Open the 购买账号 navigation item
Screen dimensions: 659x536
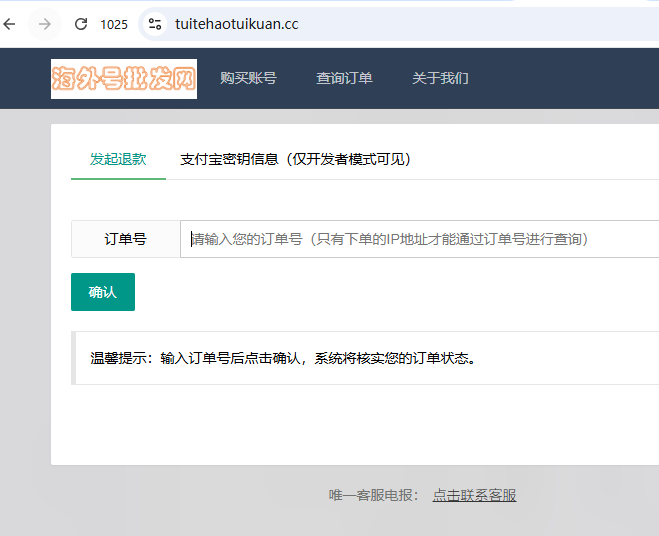248,78
